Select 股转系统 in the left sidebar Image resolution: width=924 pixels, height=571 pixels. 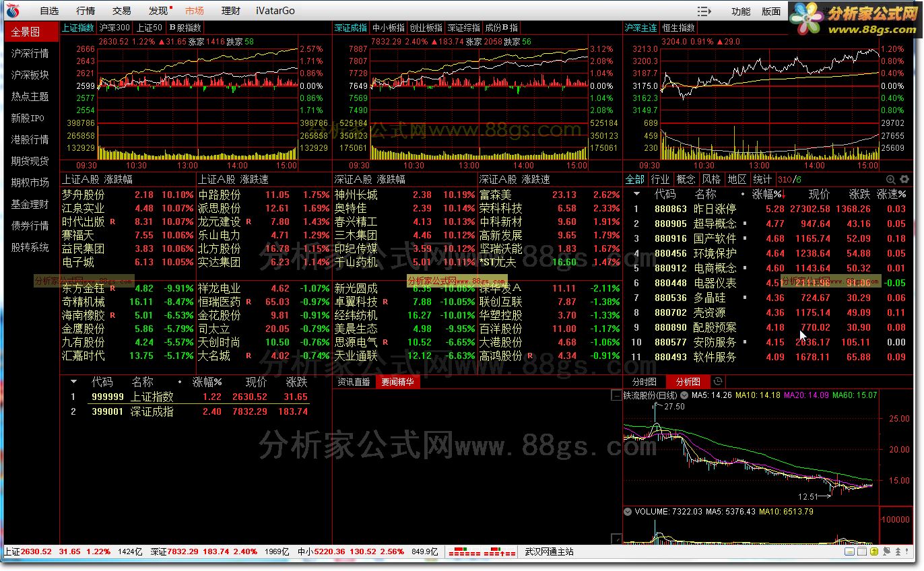(30, 247)
